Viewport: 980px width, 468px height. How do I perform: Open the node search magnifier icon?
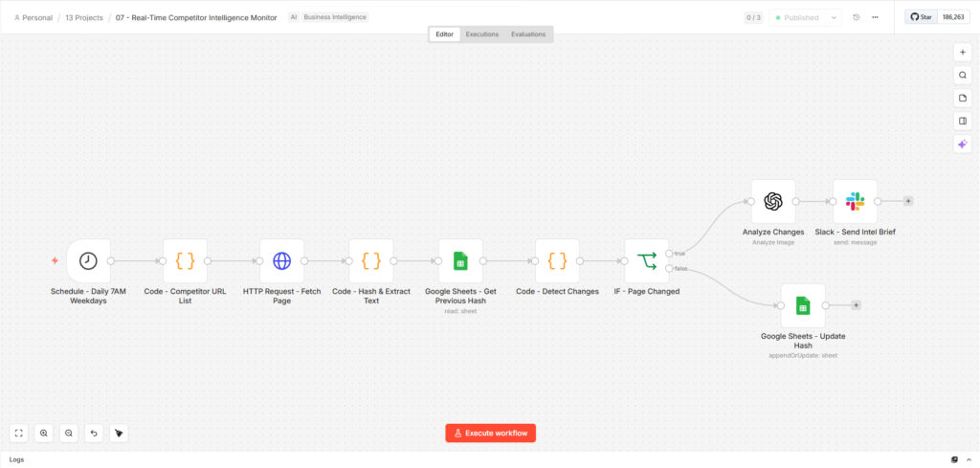963,76
